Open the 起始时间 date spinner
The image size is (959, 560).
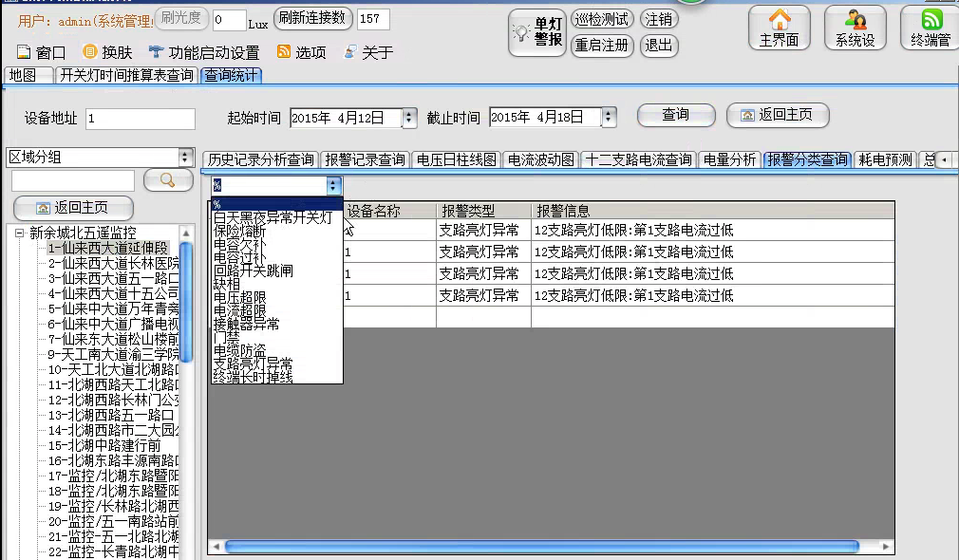coord(409,118)
